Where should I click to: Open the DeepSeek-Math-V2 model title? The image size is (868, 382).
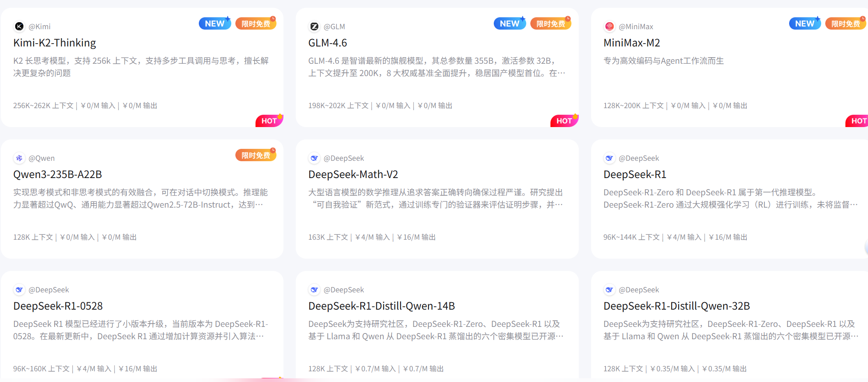(x=353, y=174)
